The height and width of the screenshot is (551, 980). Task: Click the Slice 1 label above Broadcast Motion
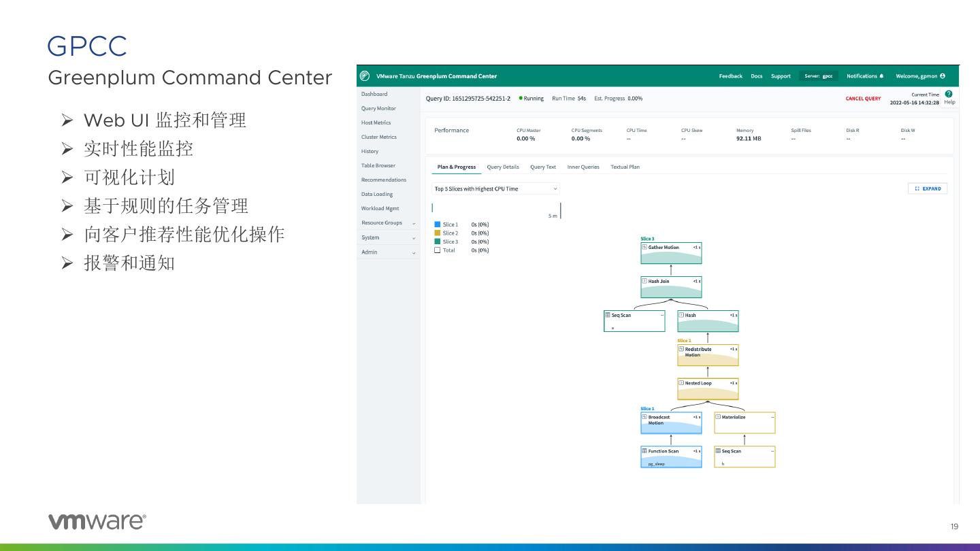click(x=647, y=409)
